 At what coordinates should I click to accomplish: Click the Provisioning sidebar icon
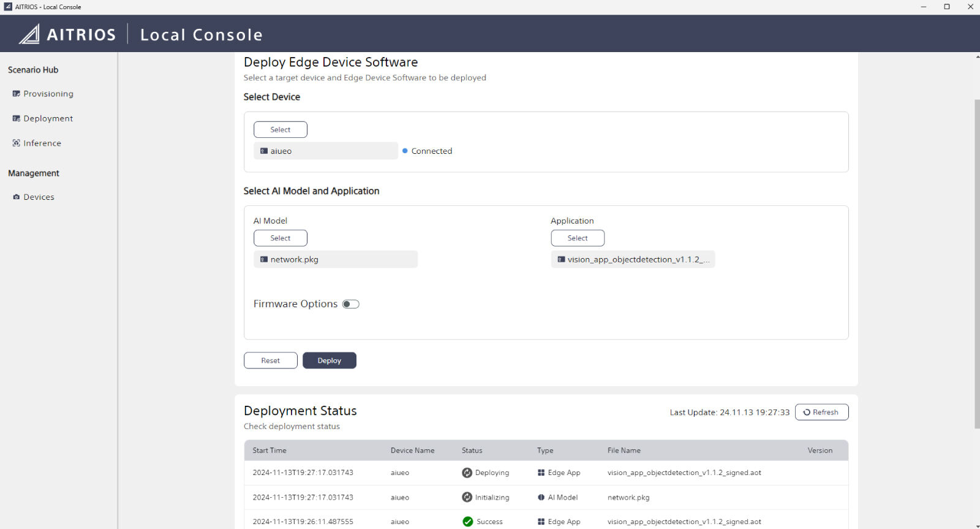tap(17, 94)
